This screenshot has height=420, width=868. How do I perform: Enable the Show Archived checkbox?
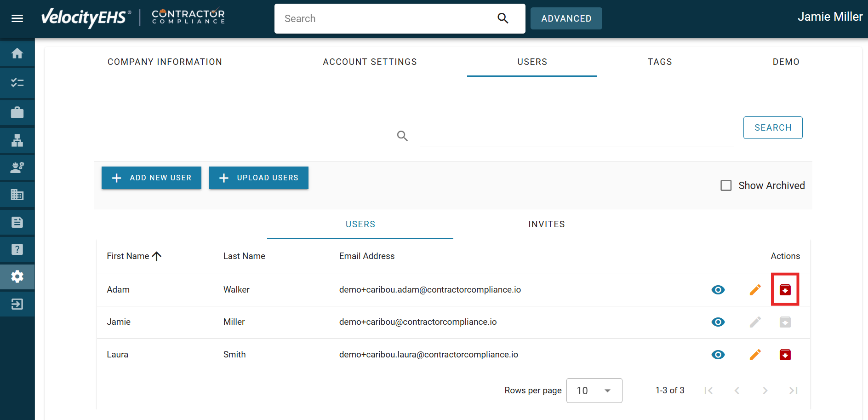click(726, 185)
